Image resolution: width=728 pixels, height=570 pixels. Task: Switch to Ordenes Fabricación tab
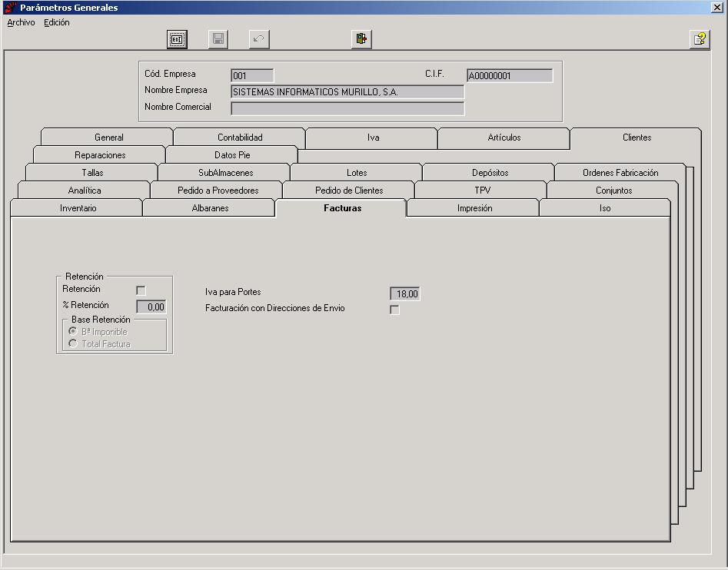pyautogui.click(x=620, y=173)
